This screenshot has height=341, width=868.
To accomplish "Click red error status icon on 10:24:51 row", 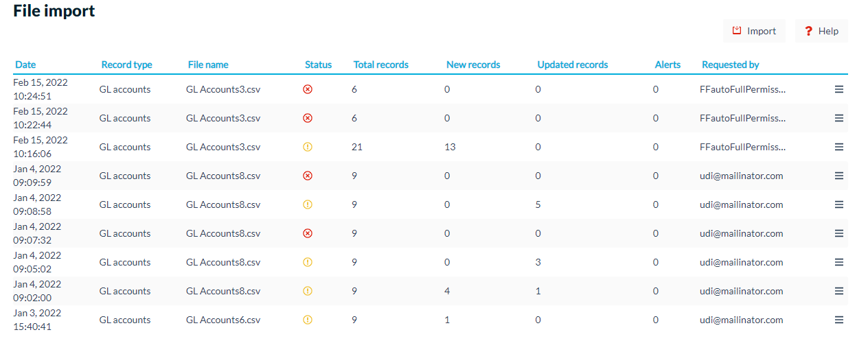I will (x=308, y=89).
